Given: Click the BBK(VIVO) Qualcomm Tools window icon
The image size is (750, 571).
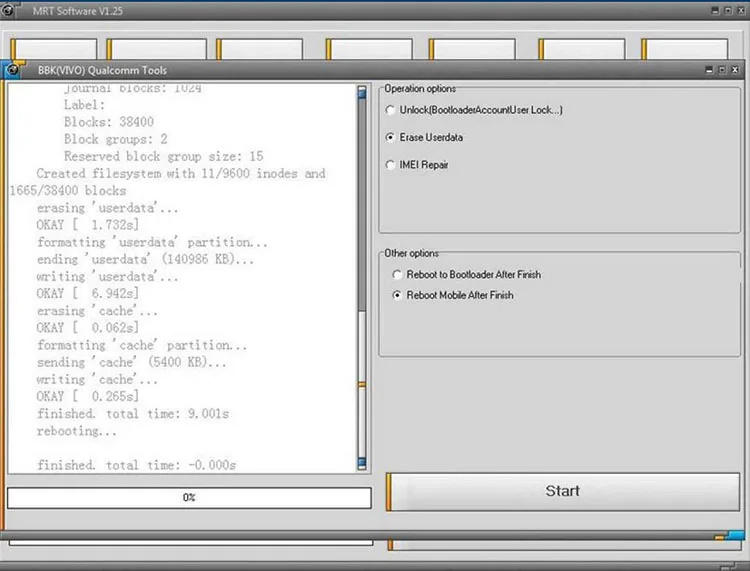Looking at the screenshot, I should tap(12, 70).
